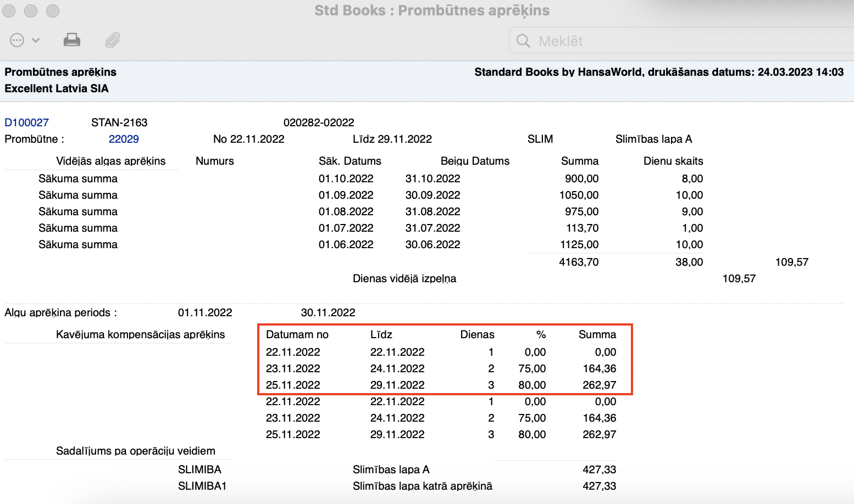The width and height of the screenshot is (854, 504).
Task: Click the magnifying glass search icon
Action: 523,41
